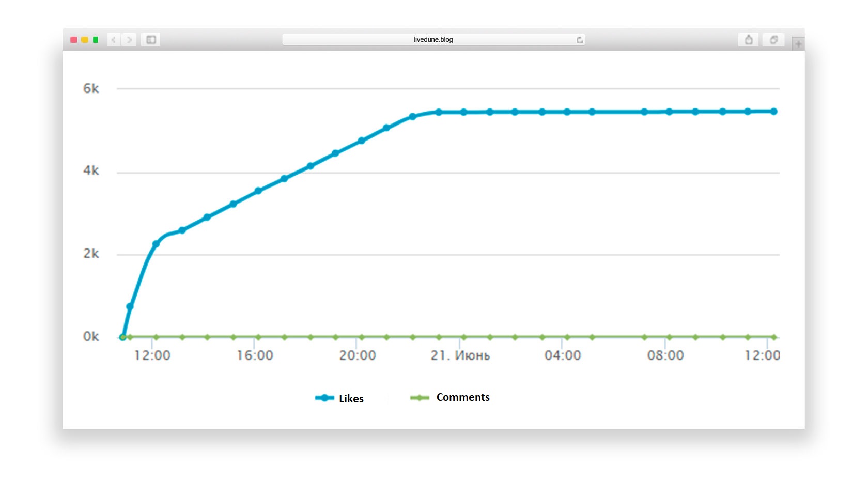Show the browser sidebar
This screenshot has width=868, height=482.
(151, 40)
